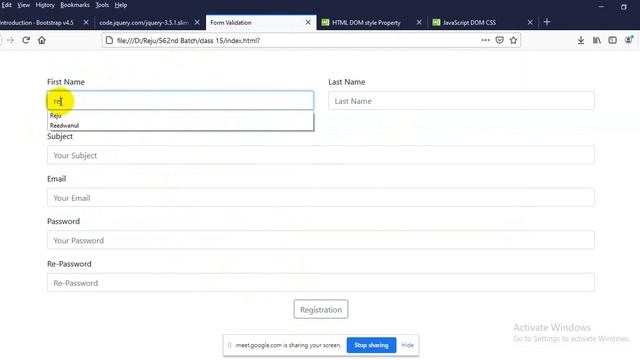Image resolution: width=640 pixels, height=360 pixels.
Task: Click the file URL in the address bar
Action: [188, 40]
